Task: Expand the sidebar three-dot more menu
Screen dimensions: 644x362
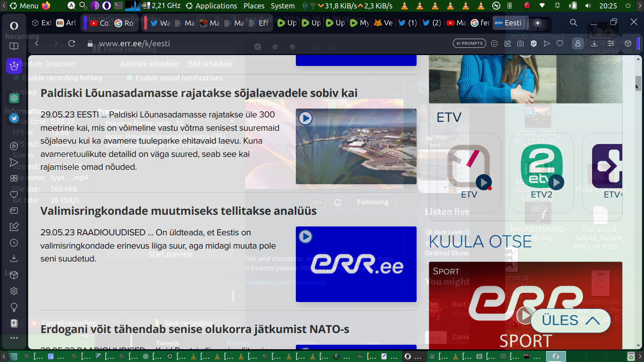Action: [x=14, y=338]
